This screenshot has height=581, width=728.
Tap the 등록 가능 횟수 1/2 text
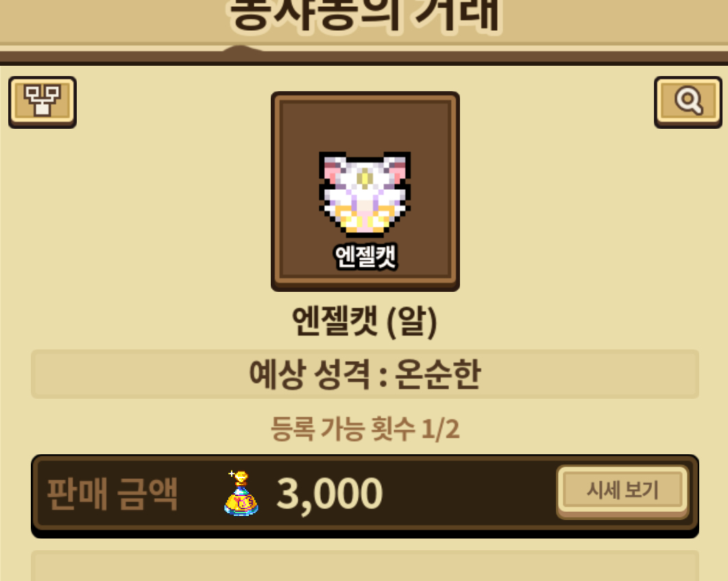pos(365,429)
